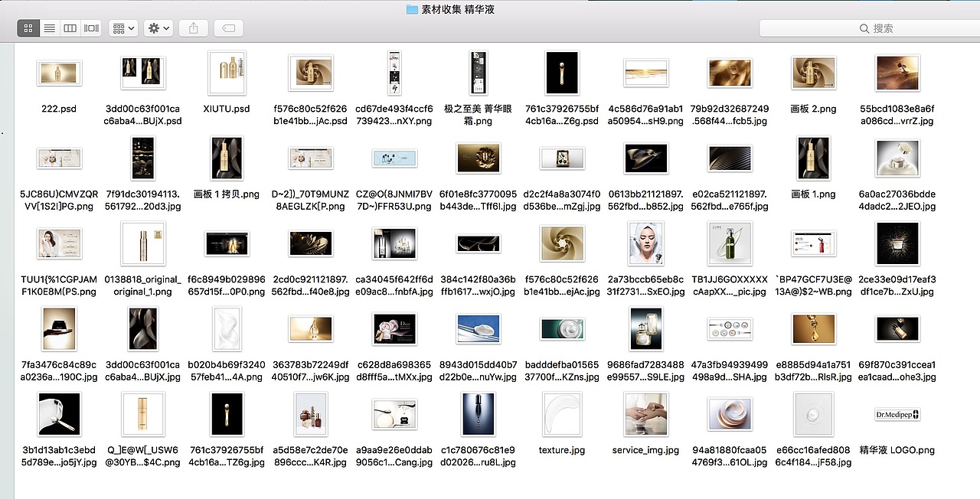Click the edit tags toolbar button
This screenshot has height=499, width=980.
228,28
